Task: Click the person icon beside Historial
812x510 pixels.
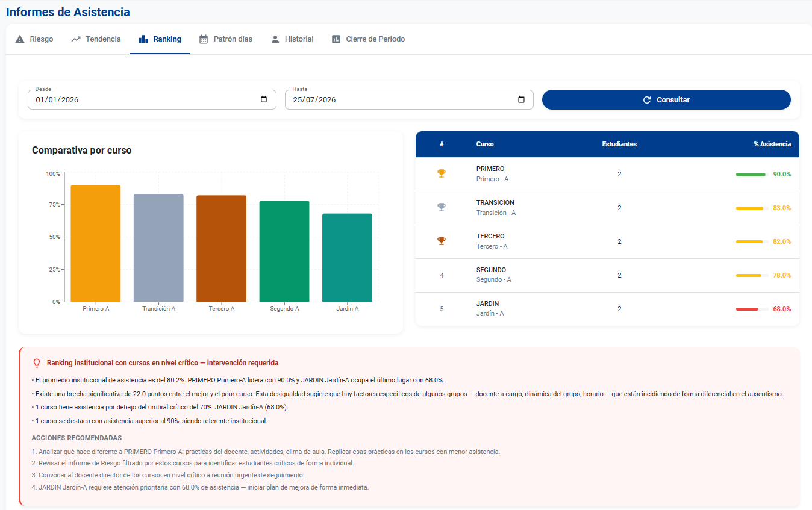Action: 275,39
